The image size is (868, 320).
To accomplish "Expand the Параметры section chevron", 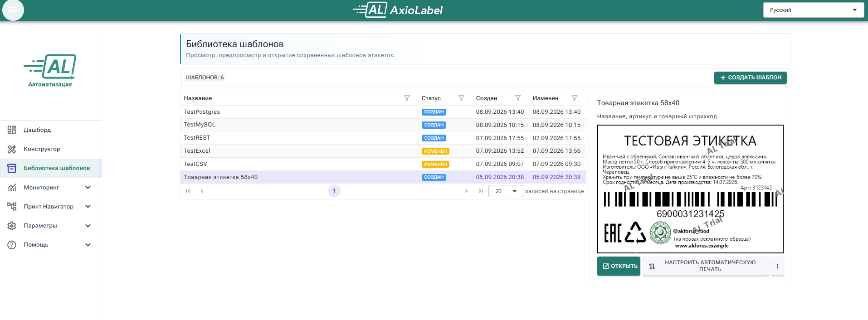I will (x=88, y=226).
